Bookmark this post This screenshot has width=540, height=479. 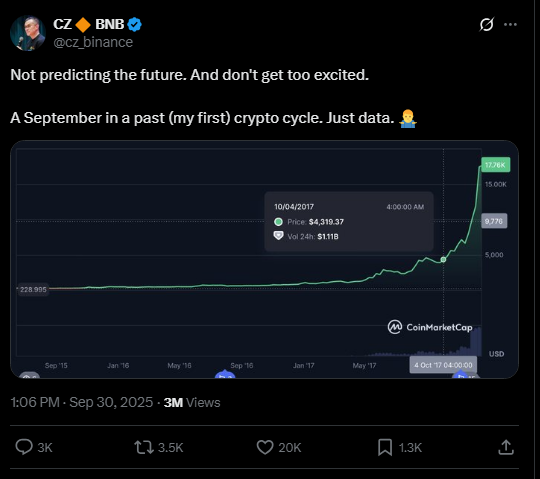(x=385, y=447)
